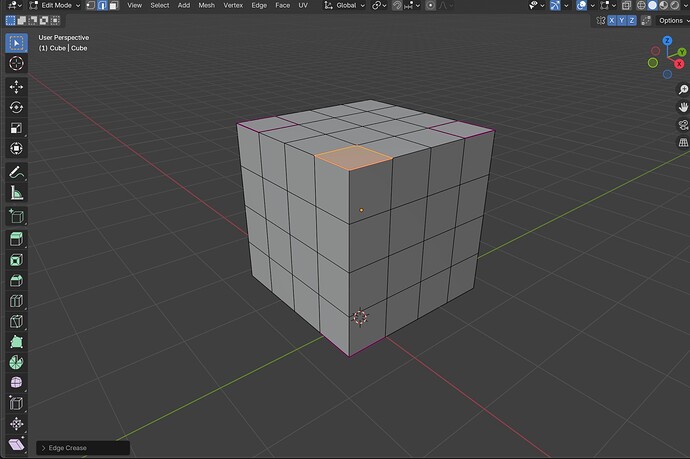Set selection mode to intersect

pyautogui.click(x=55, y=20)
